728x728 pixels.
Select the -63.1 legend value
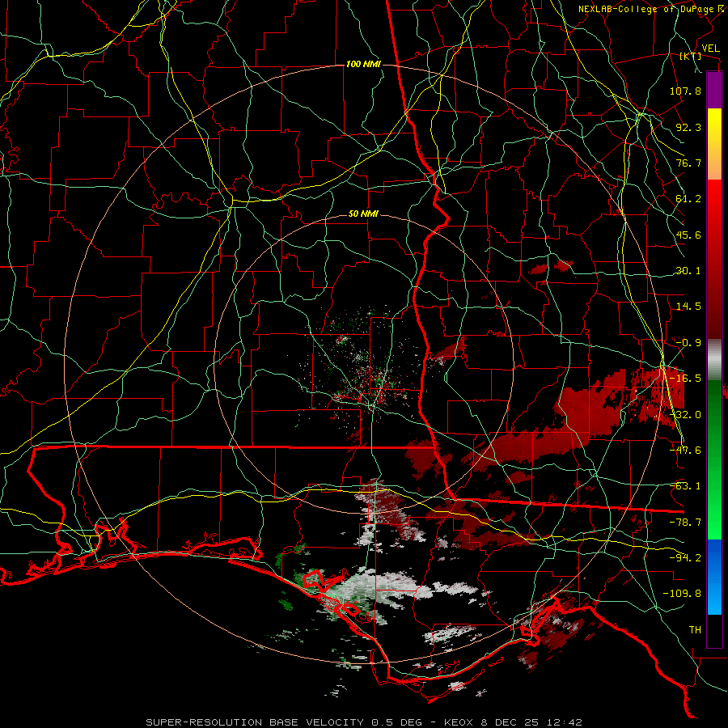click(685, 486)
